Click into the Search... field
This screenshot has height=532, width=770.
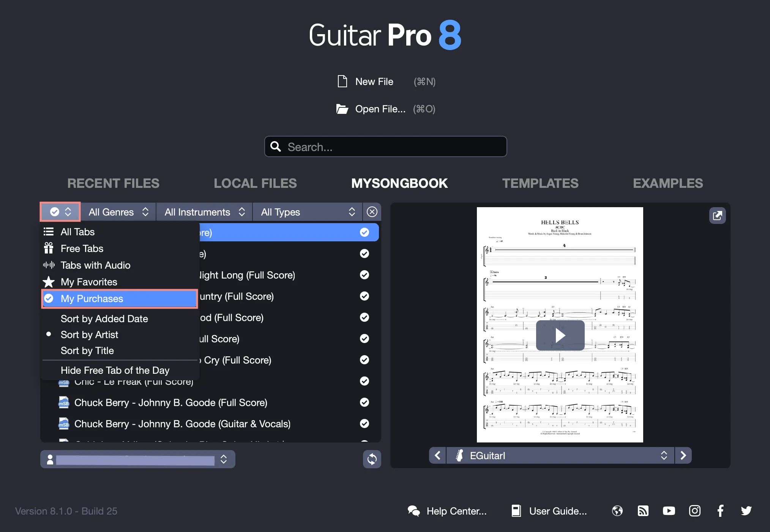386,146
